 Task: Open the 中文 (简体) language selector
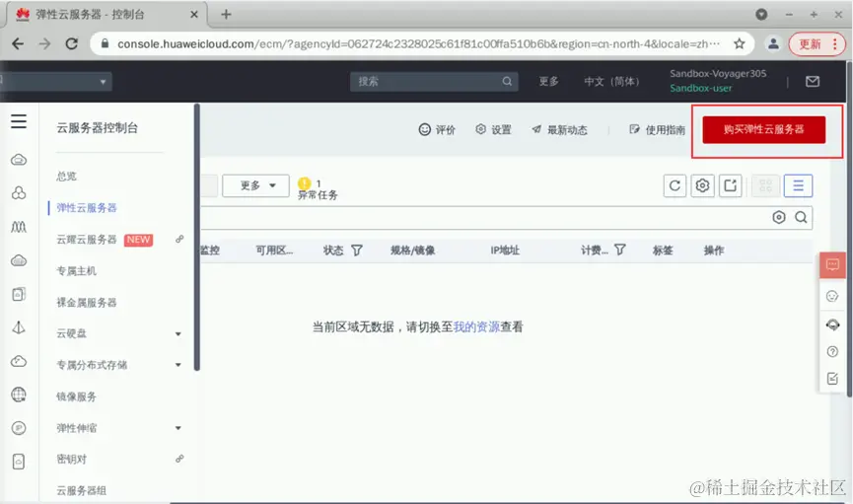(x=611, y=81)
